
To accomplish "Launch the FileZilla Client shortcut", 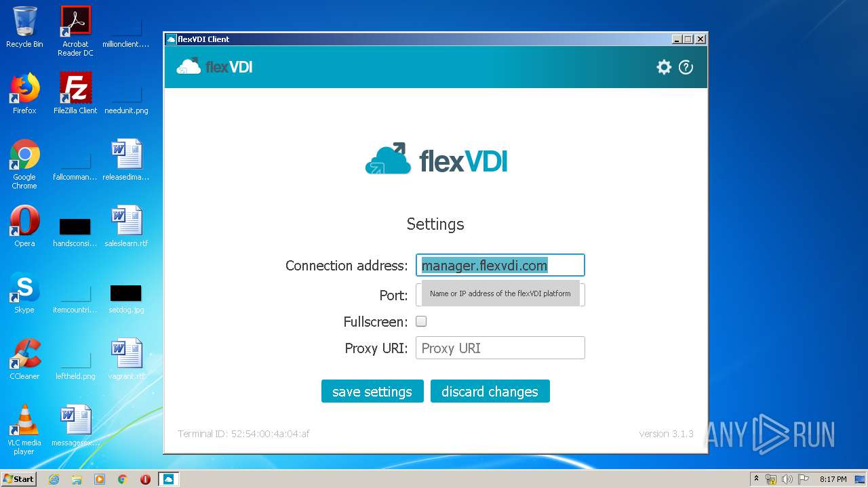I will (x=75, y=94).
